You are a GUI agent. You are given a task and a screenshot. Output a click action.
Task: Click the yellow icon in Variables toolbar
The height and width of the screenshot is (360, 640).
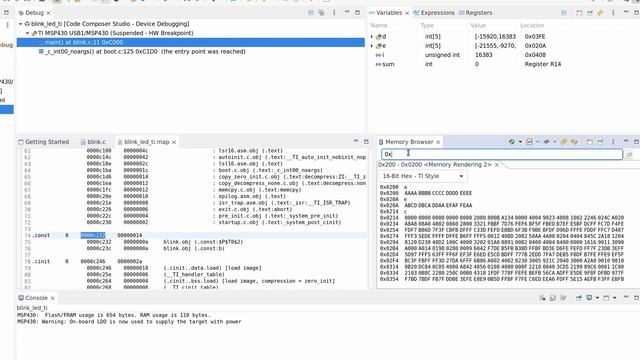coord(600,13)
